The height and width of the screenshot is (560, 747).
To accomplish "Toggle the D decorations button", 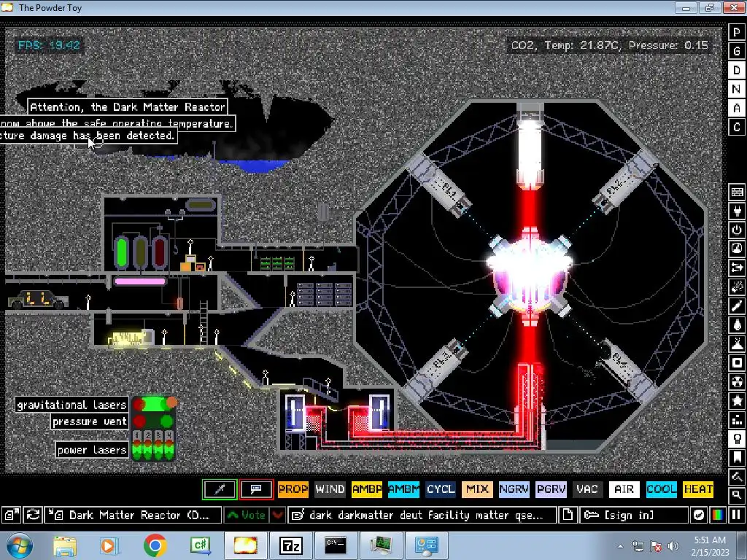I will 737,70.
